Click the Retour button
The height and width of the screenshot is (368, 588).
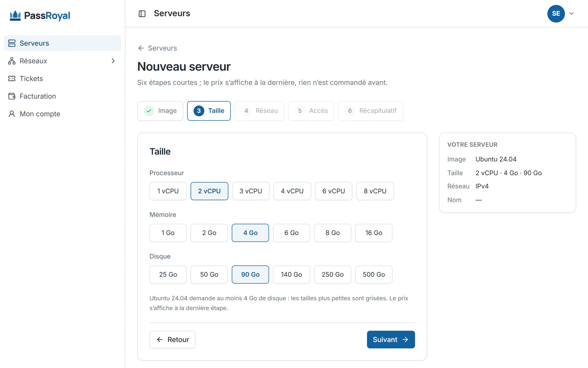[172, 340]
